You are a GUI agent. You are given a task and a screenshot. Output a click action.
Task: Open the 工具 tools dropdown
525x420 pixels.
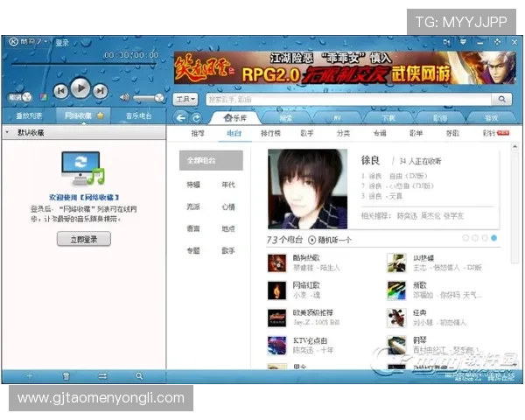click(x=185, y=100)
